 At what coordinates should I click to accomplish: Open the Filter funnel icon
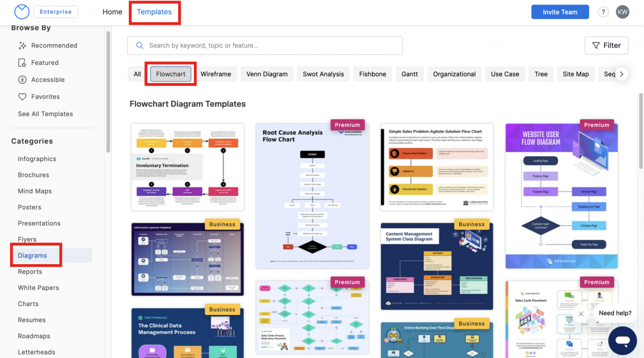point(596,45)
